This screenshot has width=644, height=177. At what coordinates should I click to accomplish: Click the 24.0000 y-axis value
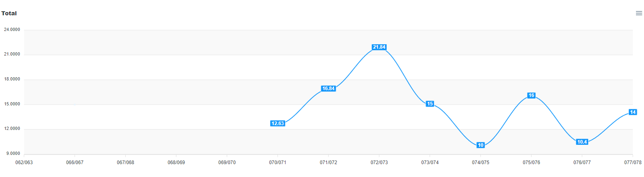pyautogui.click(x=12, y=30)
